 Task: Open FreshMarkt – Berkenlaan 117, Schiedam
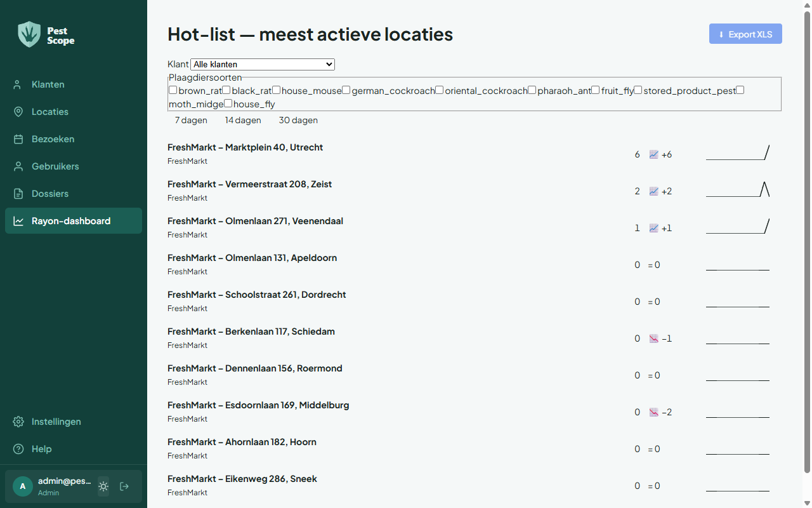251,331
